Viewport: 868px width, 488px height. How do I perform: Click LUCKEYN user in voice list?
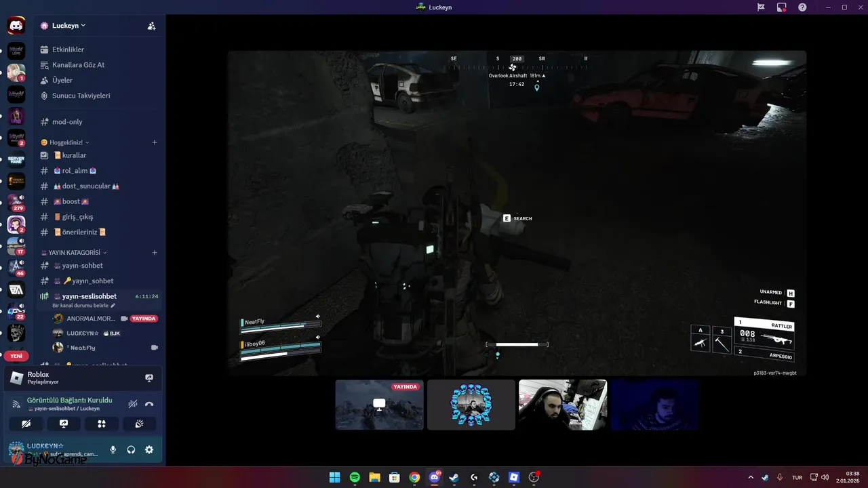point(83,333)
